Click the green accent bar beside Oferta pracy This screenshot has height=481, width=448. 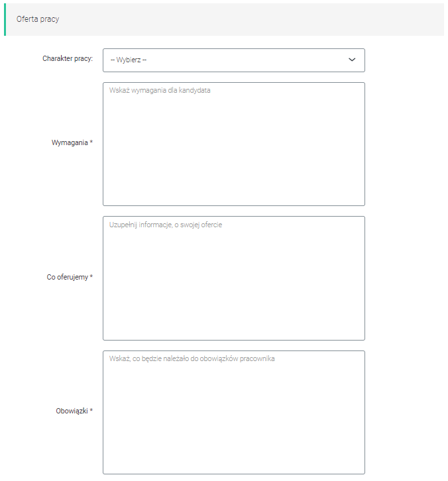(5, 19)
